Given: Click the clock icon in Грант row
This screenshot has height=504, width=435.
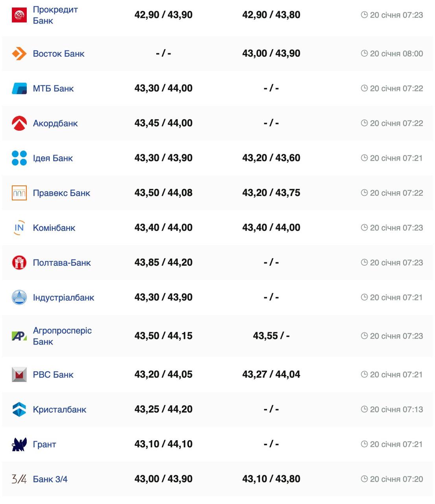Looking at the screenshot, I should coord(364,444).
